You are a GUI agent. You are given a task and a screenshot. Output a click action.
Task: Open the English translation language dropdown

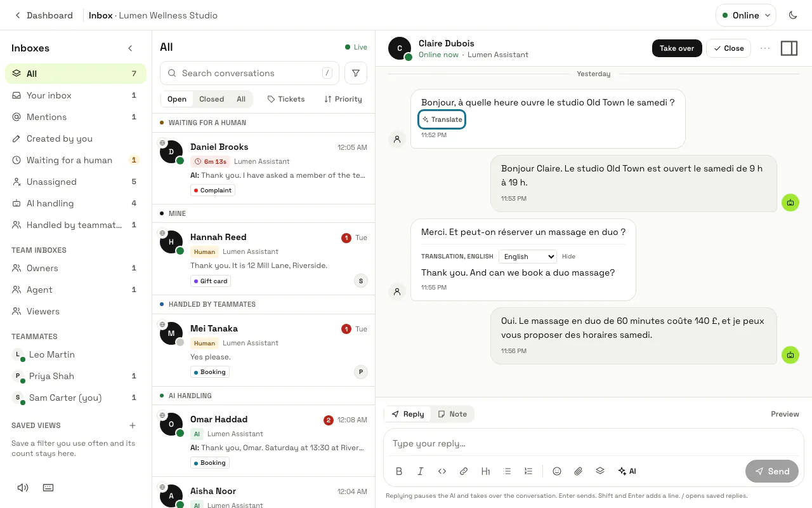tap(528, 257)
